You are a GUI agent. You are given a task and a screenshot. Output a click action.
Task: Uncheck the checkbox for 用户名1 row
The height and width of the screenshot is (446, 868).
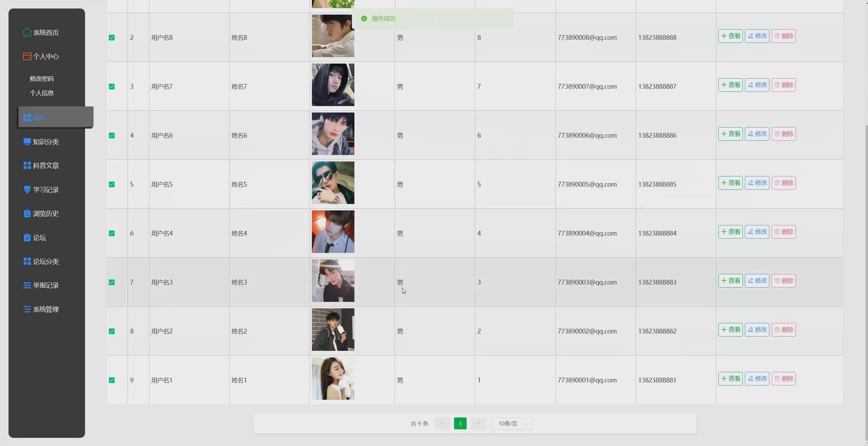point(112,380)
